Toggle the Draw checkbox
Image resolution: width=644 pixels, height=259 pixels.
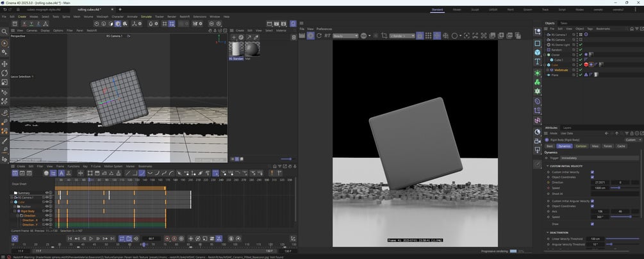[592, 224]
